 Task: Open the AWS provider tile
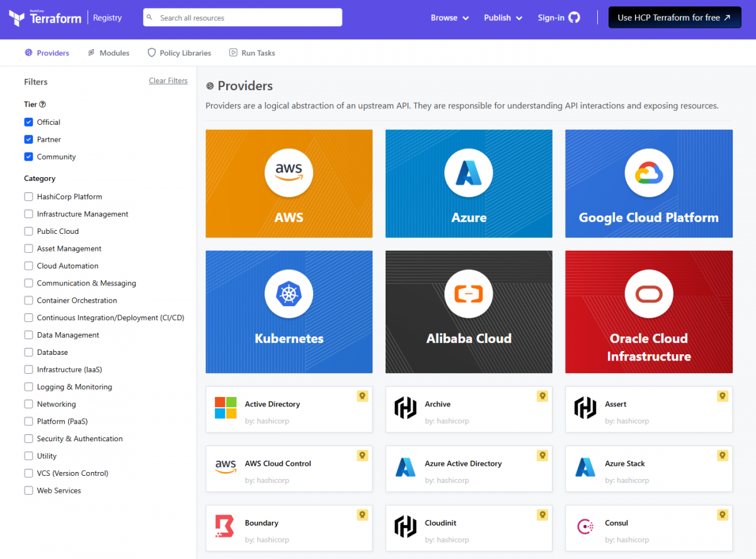click(289, 183)
